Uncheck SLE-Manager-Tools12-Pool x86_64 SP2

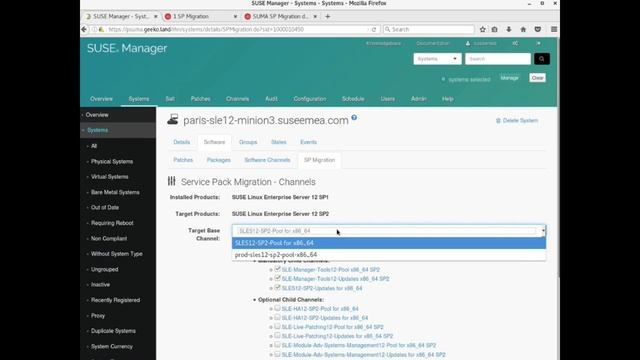coord(278,269)
